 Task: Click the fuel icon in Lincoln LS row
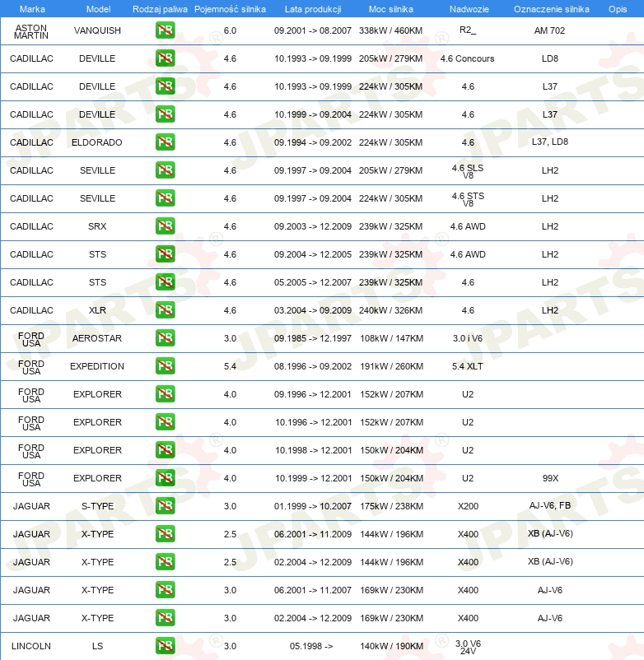point(165,646)
